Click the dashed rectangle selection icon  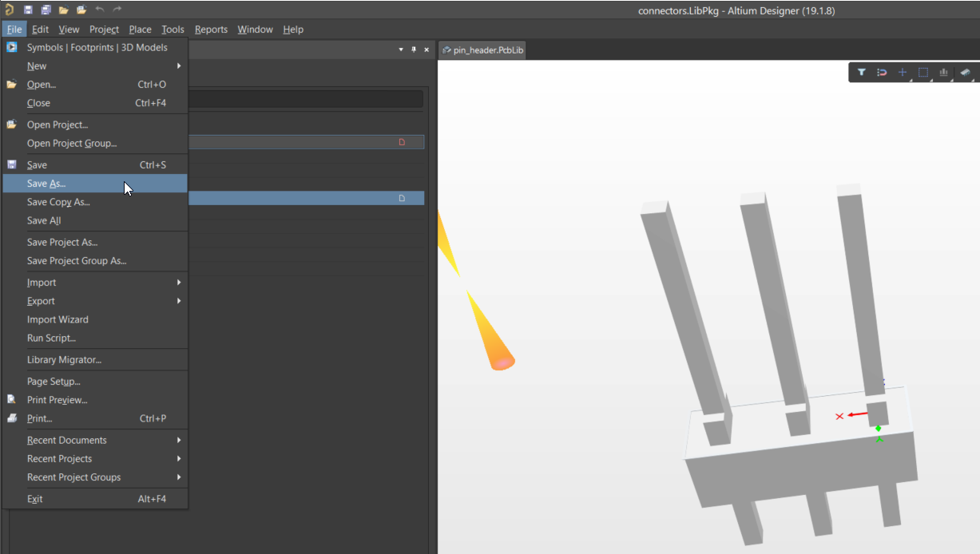pos(923,73)
